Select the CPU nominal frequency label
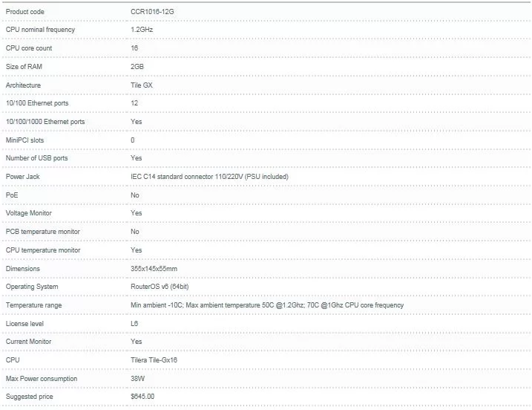This screenshot has width=532, height=410. click(x=40, y=30)
